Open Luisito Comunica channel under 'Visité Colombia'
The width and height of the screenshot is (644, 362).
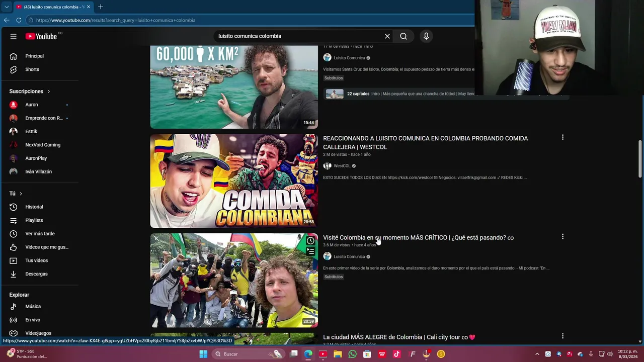[x=349, y=257]
